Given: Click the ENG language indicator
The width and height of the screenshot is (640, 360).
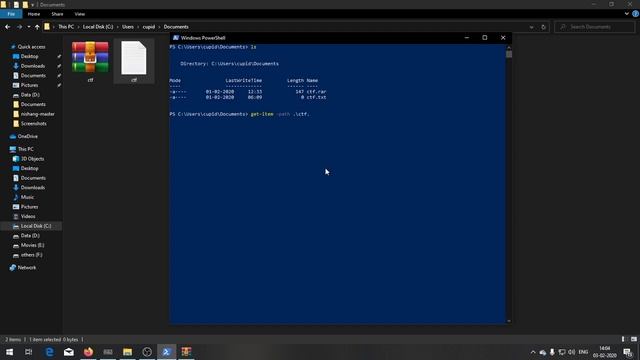Looking at the screenshot, I should click(583, 352).
